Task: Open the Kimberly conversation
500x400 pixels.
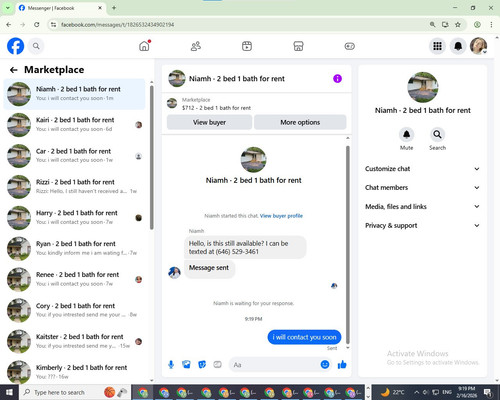Action: point(75,372)
